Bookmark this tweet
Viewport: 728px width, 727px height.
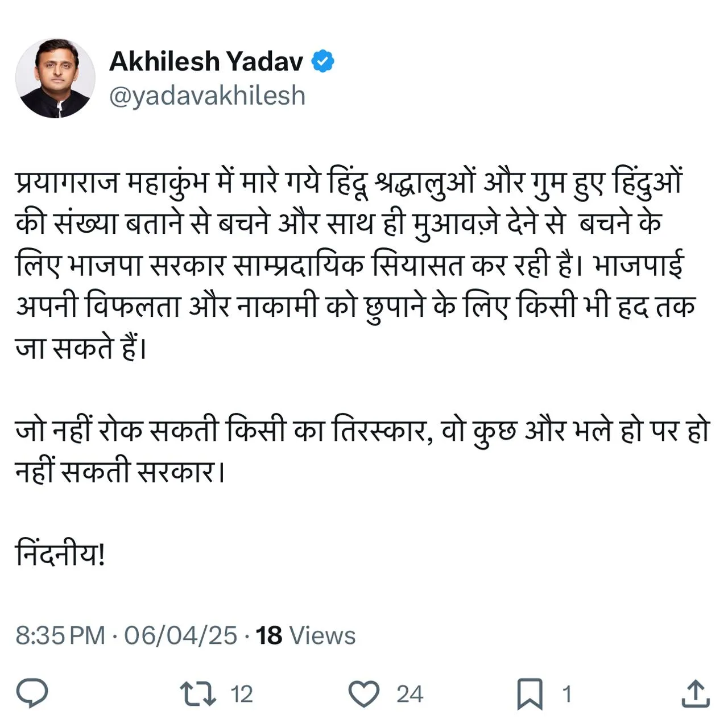(x=530, y=694)
